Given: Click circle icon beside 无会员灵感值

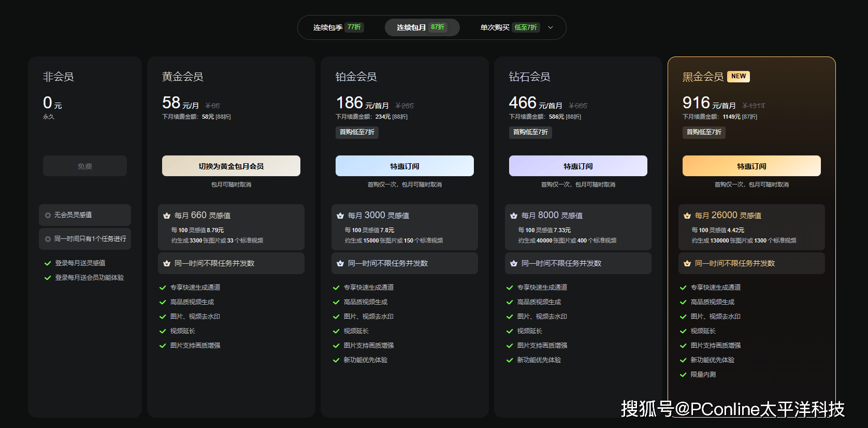Looking at the screenshot, I should 48,215.
